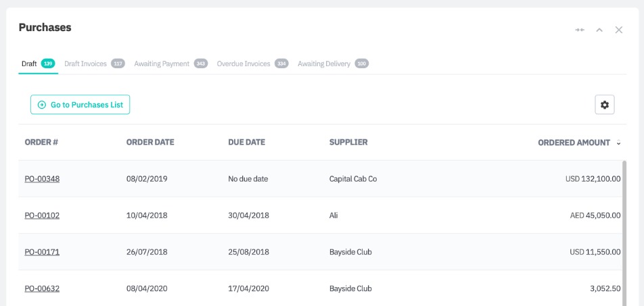
Task: Sort table by Due Date header
Action: tap(246, 143)
